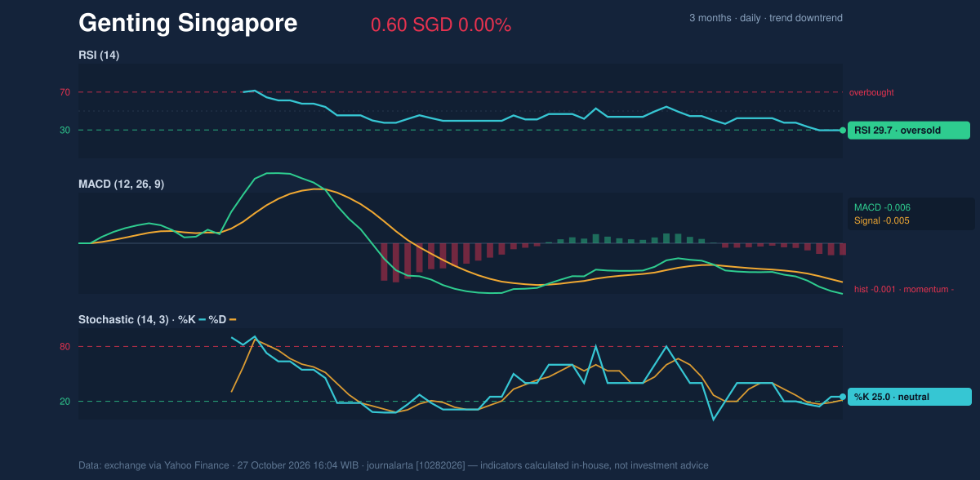This screenshot has height=480, width=980.
Task: Click the RSI 29.7 oversold badge
Action: point(909,130)
